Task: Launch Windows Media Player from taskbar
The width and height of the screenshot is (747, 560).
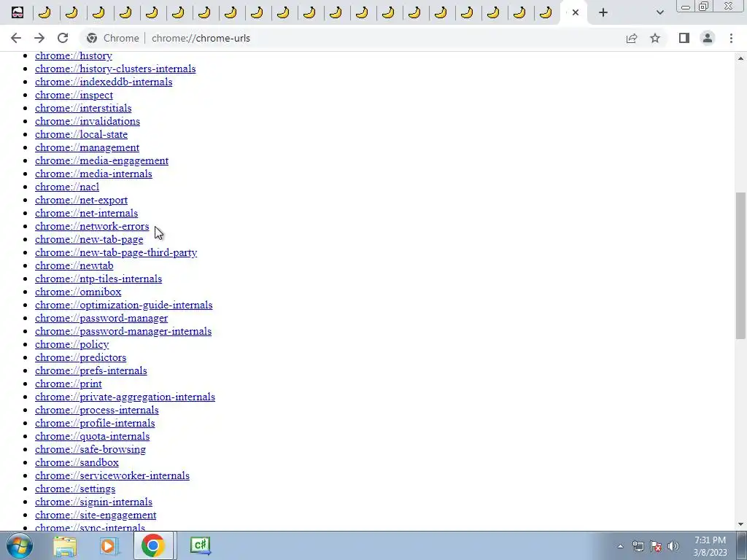Action: (108, 545)
